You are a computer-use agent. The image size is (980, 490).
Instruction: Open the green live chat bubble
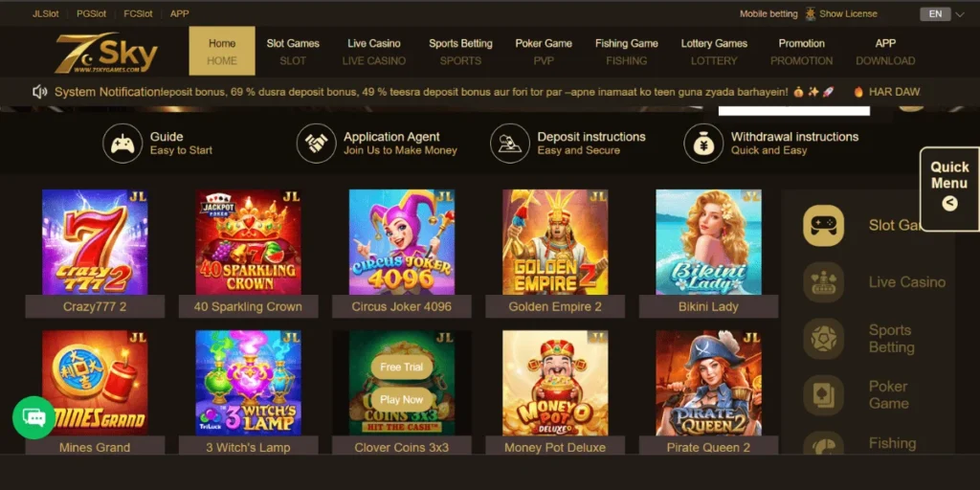33,417
